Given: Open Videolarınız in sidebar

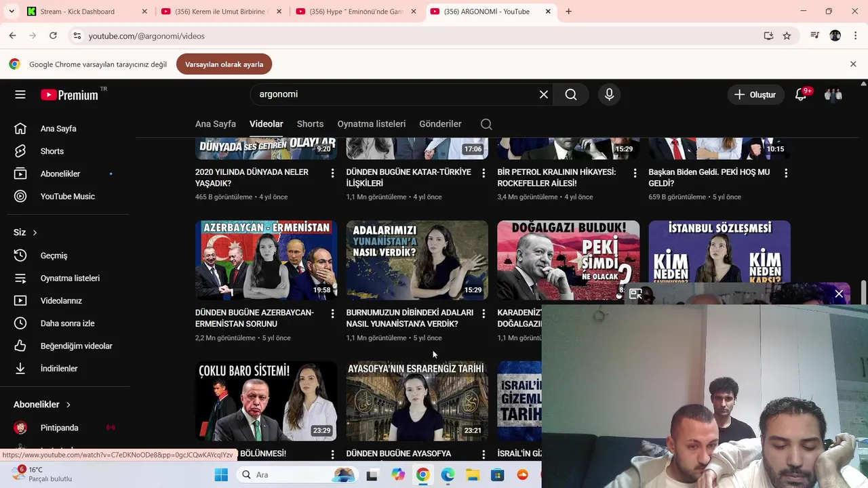Looking at the screenshot, I should pyautogui.click(x=65, y=301).
